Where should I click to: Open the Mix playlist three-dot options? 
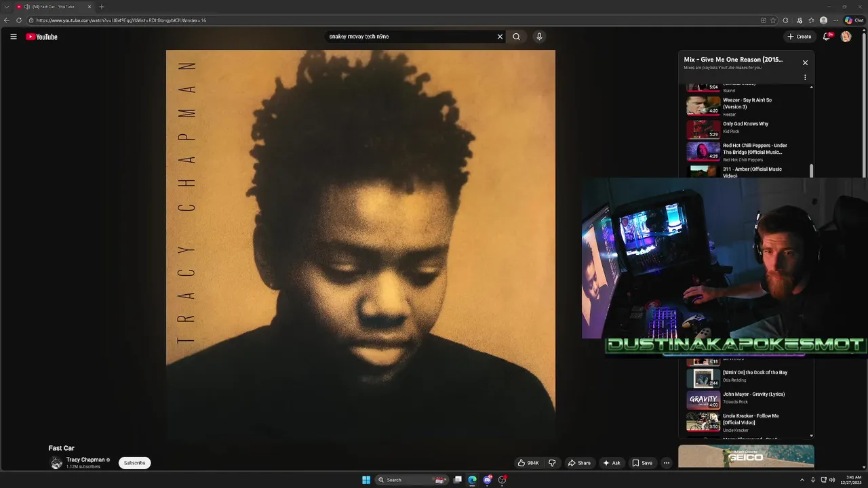(x=805, y=77)
